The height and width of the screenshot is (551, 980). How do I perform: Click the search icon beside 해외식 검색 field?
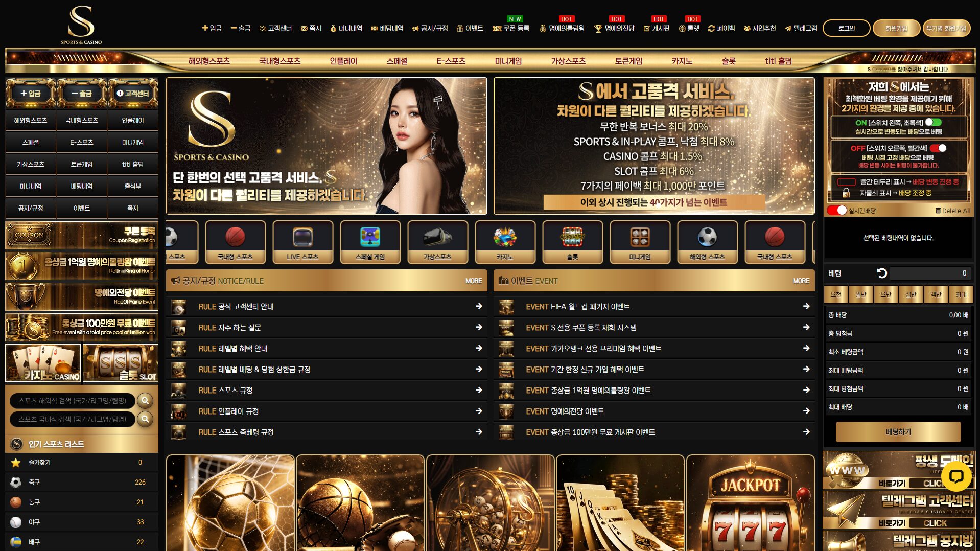click(145, 401)
